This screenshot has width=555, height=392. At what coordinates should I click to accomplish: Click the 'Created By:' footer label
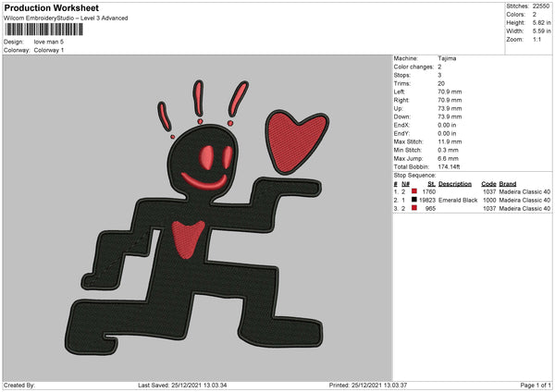pos(19,386)
